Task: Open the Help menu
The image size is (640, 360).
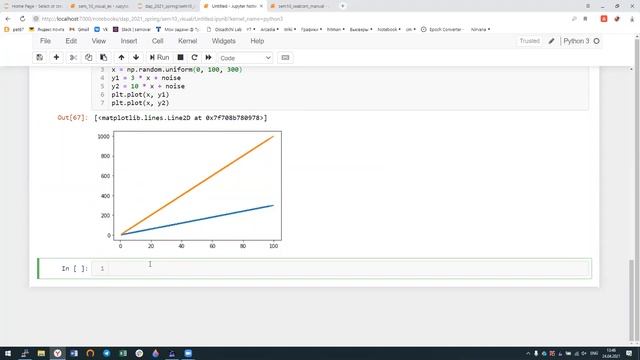Action: point(257,41)
